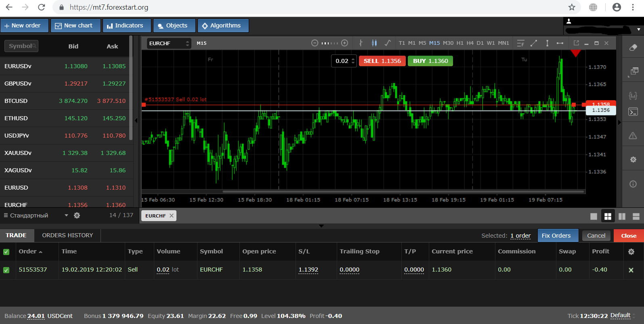The image size is (644, 324).
Task: Open the trade table column settings gear
Action: click(631, 251)
